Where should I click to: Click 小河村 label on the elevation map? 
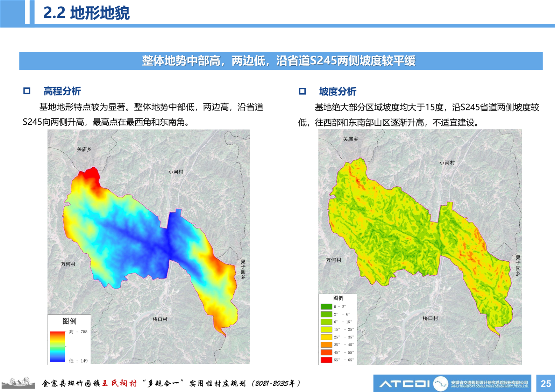[176, 172]
